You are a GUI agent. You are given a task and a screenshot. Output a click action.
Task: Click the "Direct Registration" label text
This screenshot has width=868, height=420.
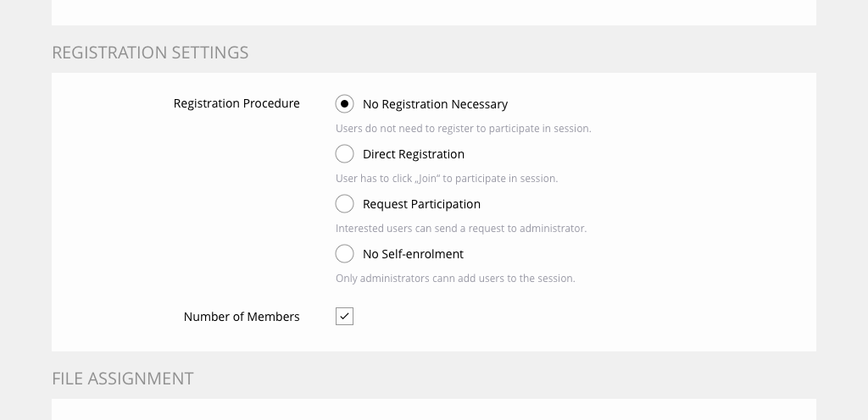pyautogui.click(x=413, y=154)
